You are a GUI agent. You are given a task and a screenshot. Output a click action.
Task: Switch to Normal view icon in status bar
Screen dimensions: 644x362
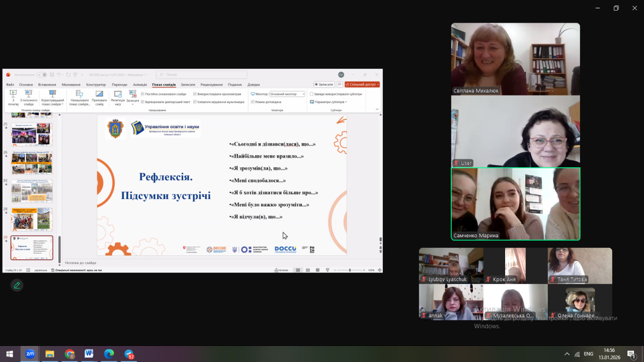coord(298,270)
